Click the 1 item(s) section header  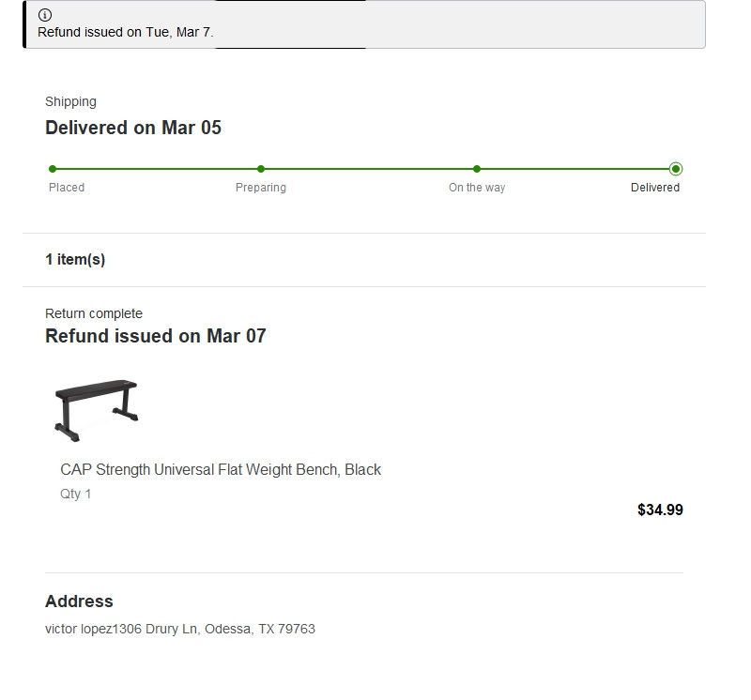[x=75, y=260]
